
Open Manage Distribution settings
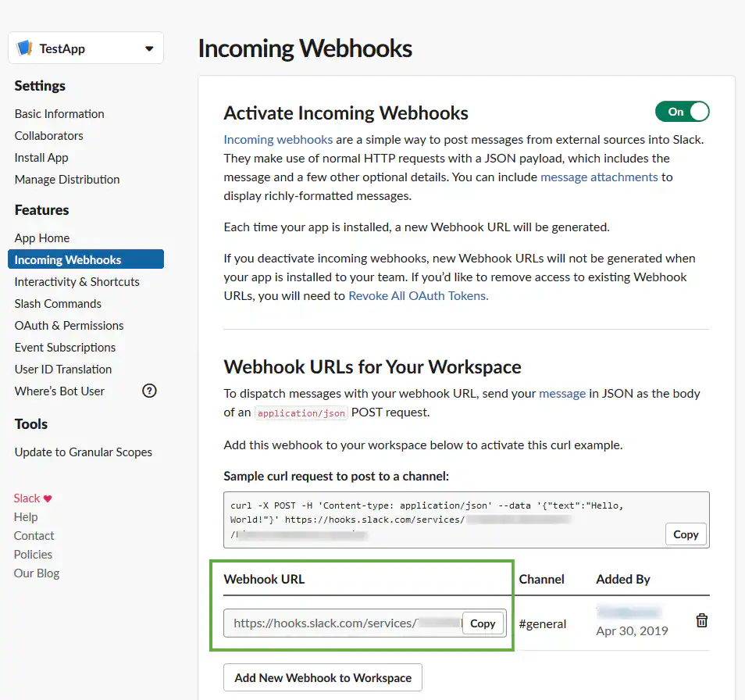(67, 180)
